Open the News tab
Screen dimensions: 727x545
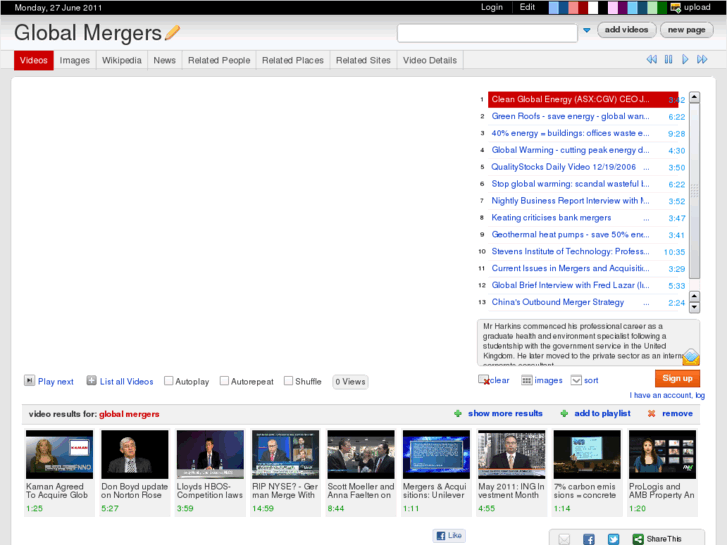tap(165, 60)
